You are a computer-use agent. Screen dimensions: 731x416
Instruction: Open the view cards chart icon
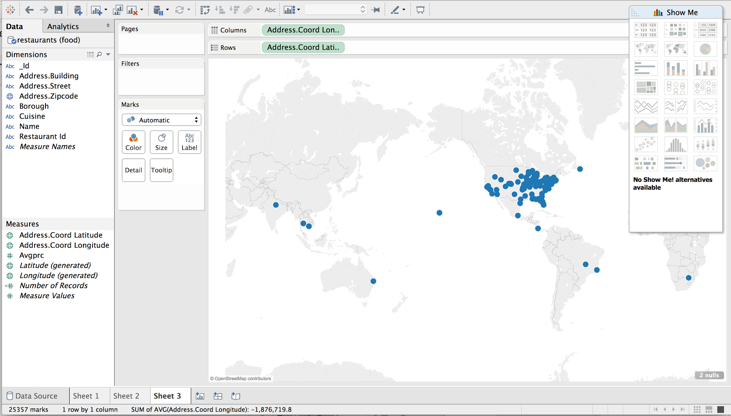pos(289,10)
